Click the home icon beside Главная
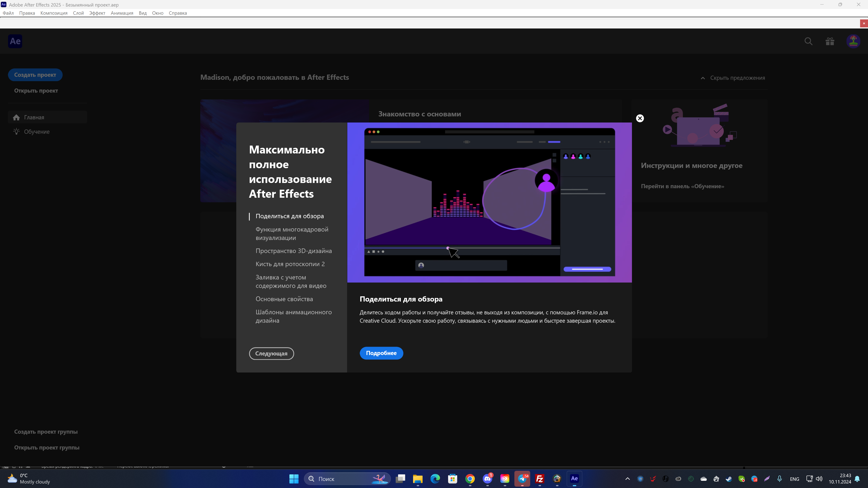 tap(16, 118)
